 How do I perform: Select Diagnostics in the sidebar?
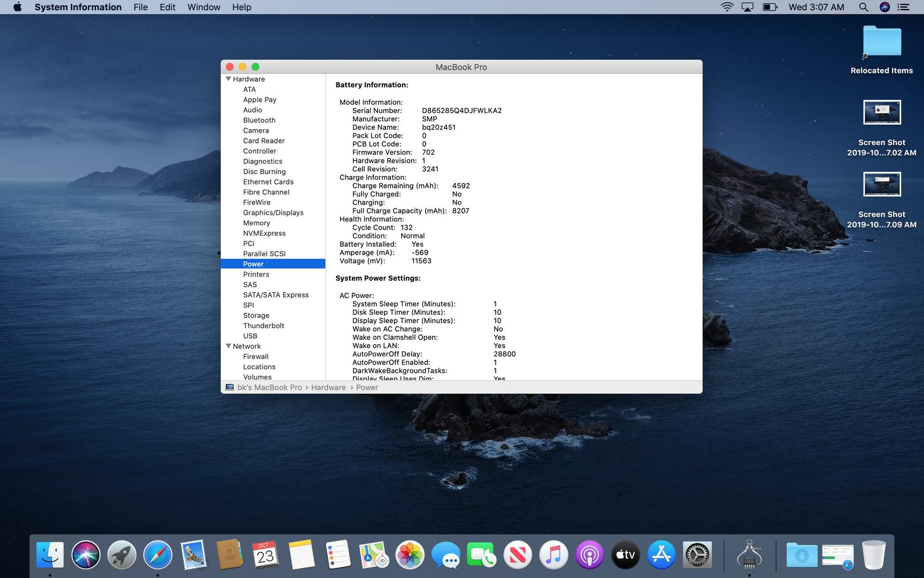click(263, 161)
